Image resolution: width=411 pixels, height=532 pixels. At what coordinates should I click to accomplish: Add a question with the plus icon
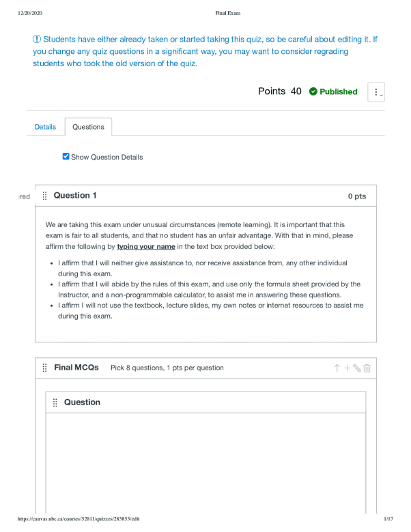tap(347, 368)
